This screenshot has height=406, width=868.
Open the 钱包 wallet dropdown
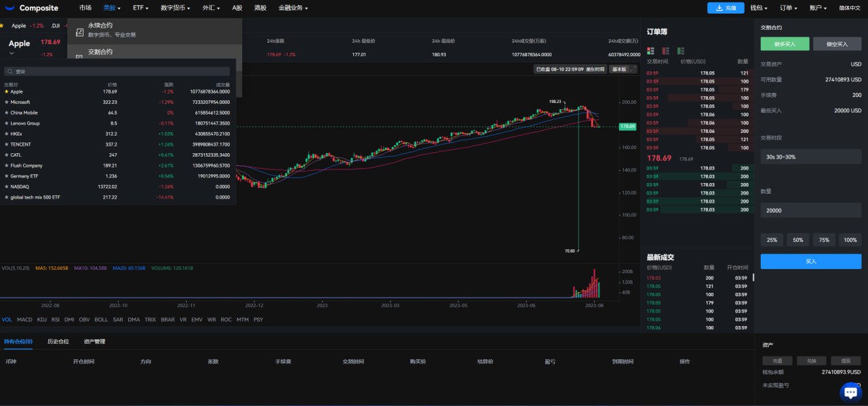[x=758, y=8]
